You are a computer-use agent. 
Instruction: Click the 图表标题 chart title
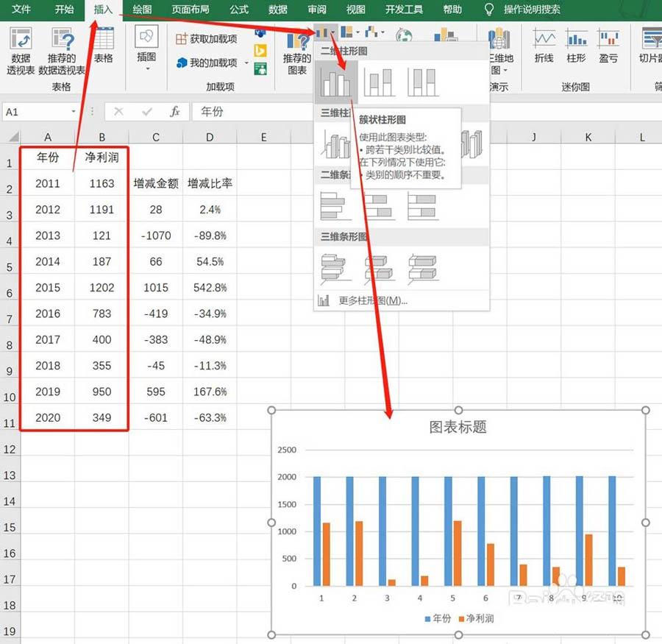pyautogui.click(x=458, y=427)
